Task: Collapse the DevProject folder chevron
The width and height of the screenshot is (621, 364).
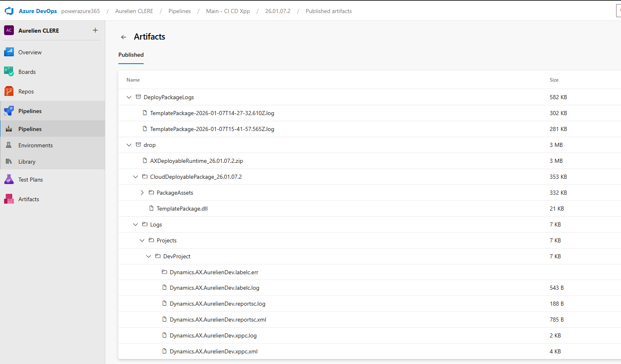Action: (x=149, y=256)
